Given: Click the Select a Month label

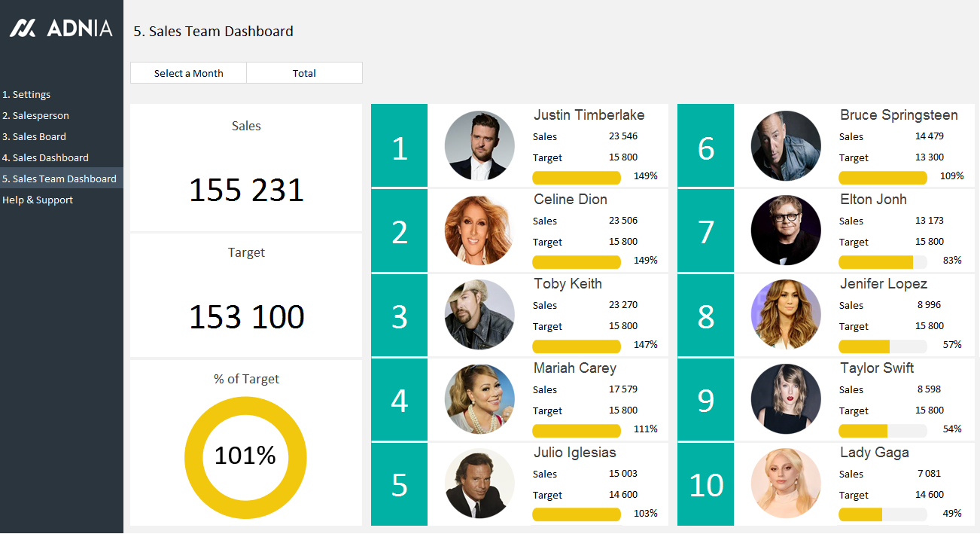Looking at the screenshot, I should 188,73.
